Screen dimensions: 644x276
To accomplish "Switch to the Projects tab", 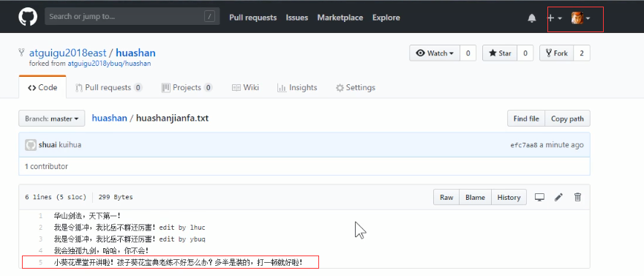I will point(187,87).
